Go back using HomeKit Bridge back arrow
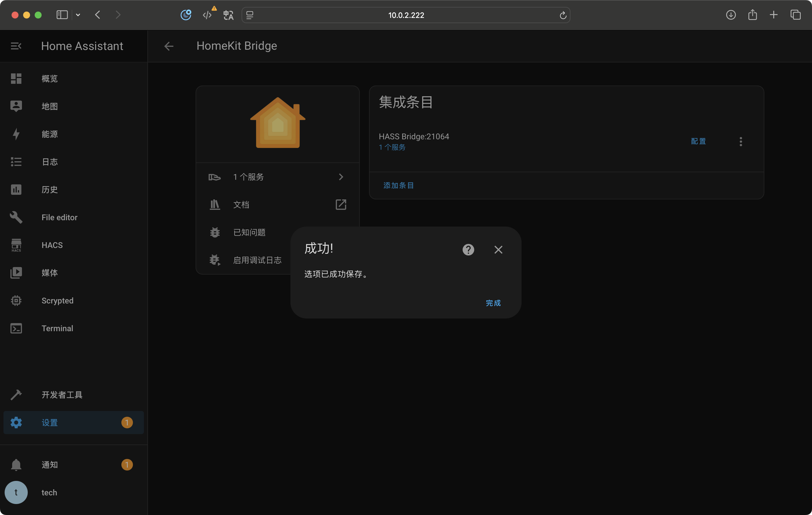Screen dimensions: 812x515 168,46
